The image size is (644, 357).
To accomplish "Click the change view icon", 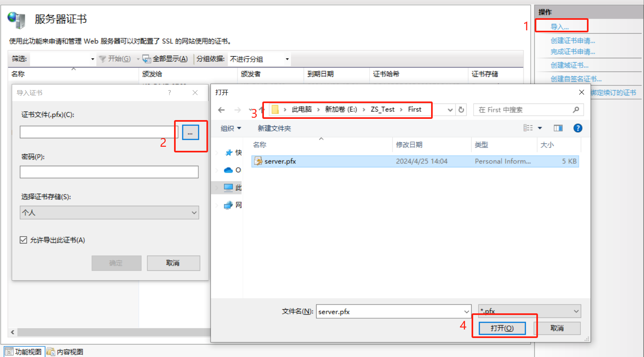I will tap(528, 128).
